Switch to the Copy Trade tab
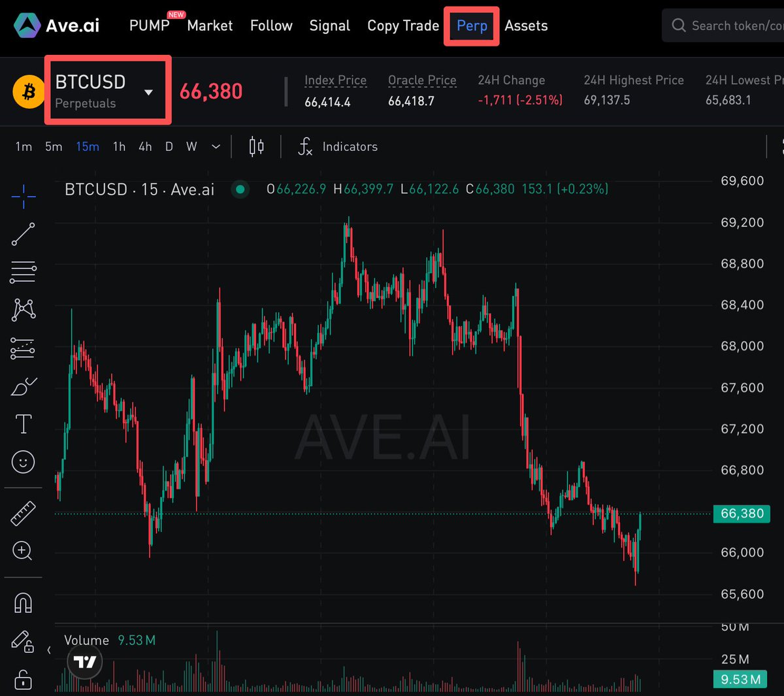 [x=403, y=26]
